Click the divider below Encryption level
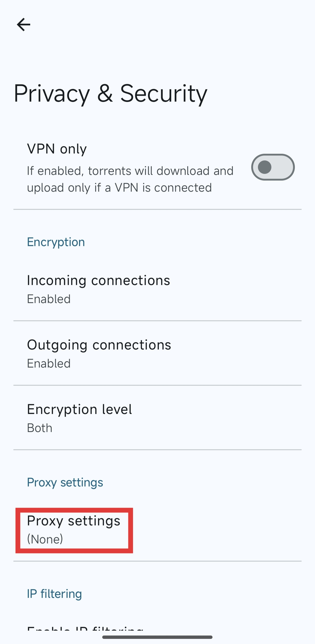315x644 pixels. [x=157, y=450]
